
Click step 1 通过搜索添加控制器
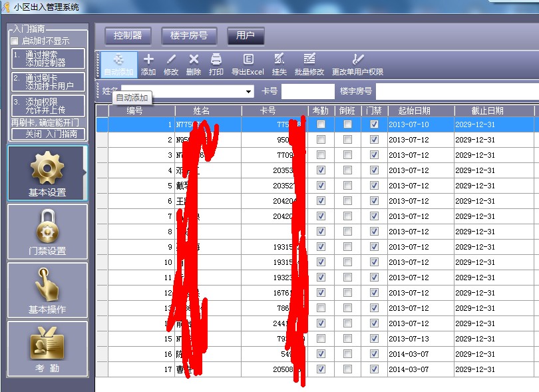click(x=48, y=59)
